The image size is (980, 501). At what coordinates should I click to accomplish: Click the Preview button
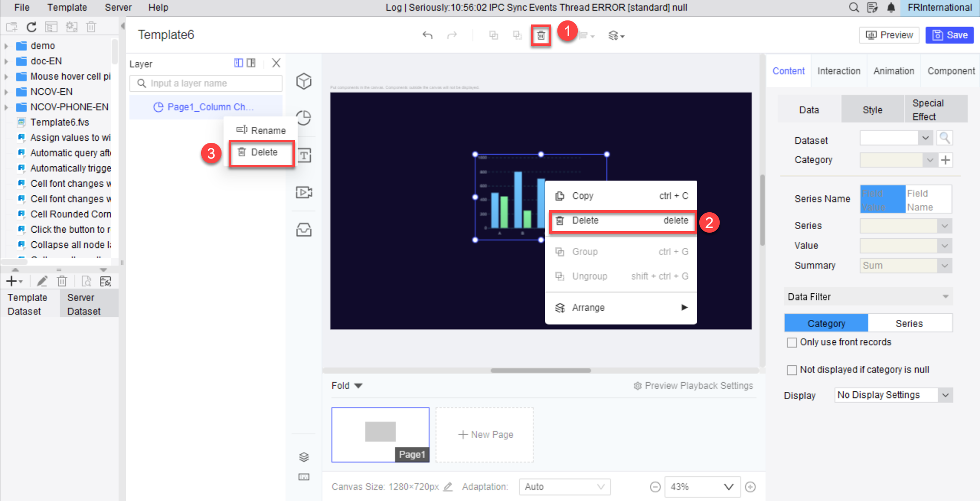click(x=889, y=35)
